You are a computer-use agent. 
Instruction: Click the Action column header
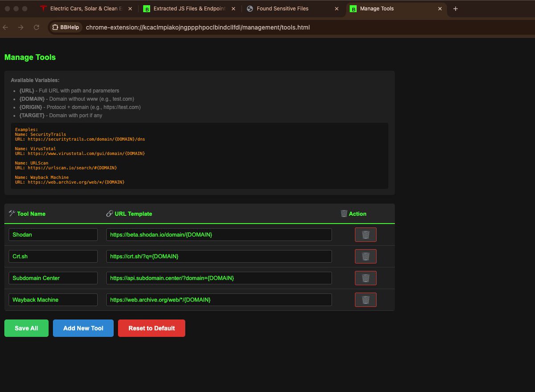point(354,214)
